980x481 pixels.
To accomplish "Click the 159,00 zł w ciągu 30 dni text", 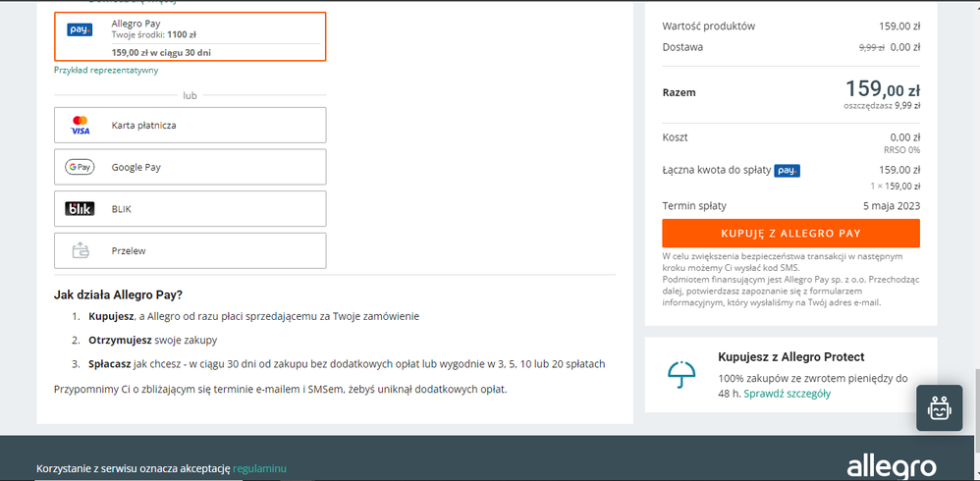I will (161, 52).
